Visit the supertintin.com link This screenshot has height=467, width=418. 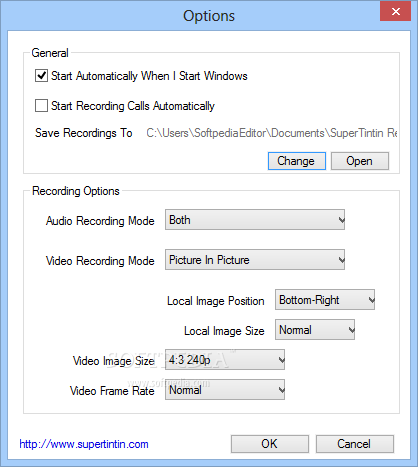point(84,444)
